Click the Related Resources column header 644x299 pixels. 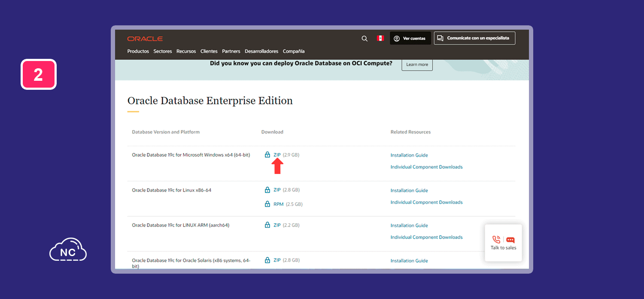pos(410,132)
